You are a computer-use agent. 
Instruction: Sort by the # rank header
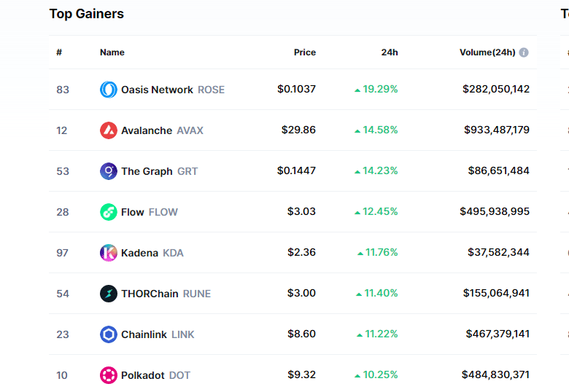(x=59, y=52)
